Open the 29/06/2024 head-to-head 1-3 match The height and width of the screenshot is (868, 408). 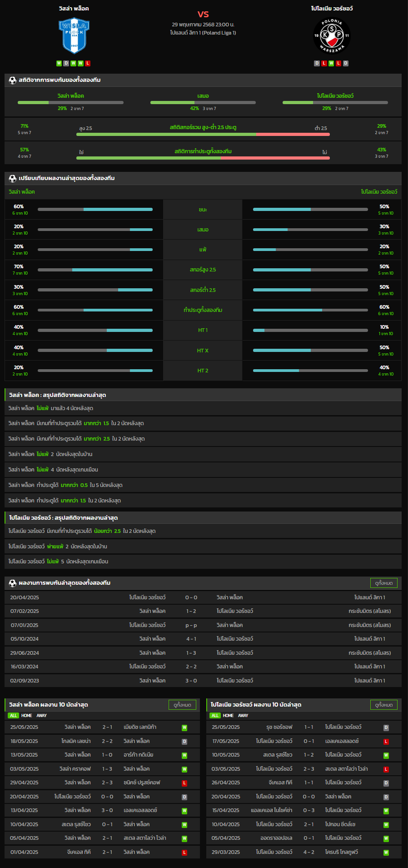(203, 653)
